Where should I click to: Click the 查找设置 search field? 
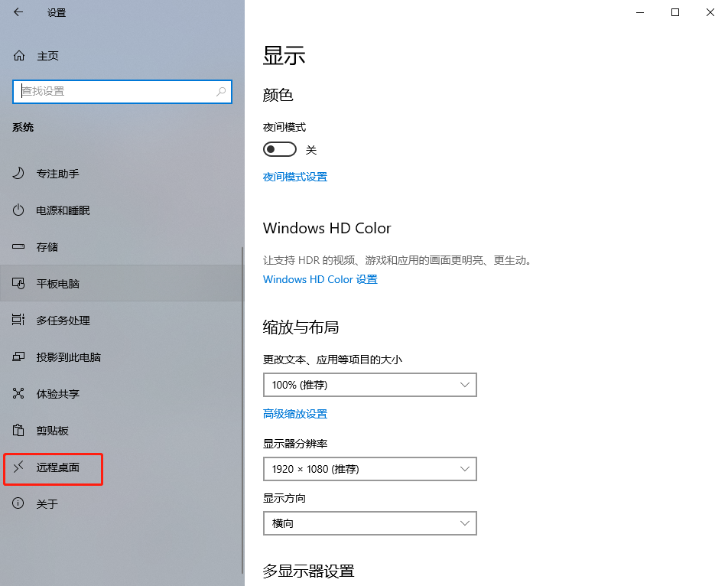[x=122, y=92]
